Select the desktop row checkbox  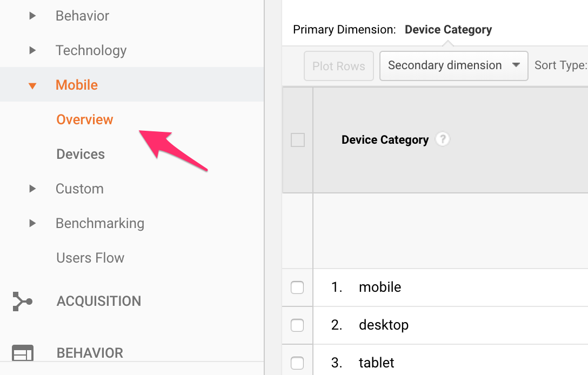[297, 325]
